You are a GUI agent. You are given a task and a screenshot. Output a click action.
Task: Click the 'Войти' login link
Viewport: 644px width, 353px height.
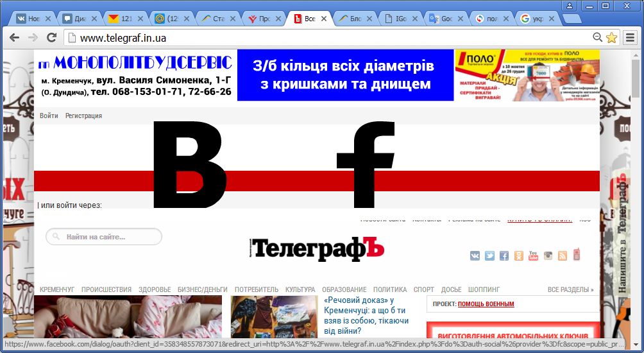click(49, 116)
